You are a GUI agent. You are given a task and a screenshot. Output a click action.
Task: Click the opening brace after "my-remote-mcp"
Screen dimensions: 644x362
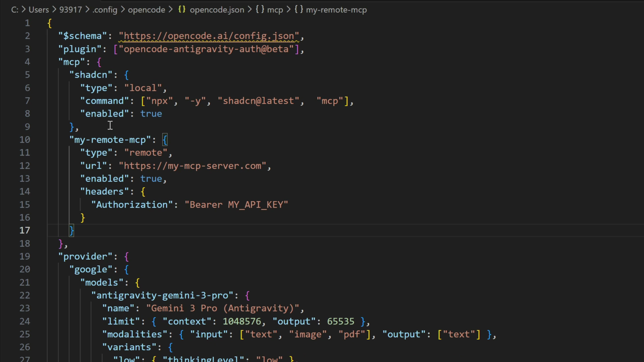click(165, 140)
